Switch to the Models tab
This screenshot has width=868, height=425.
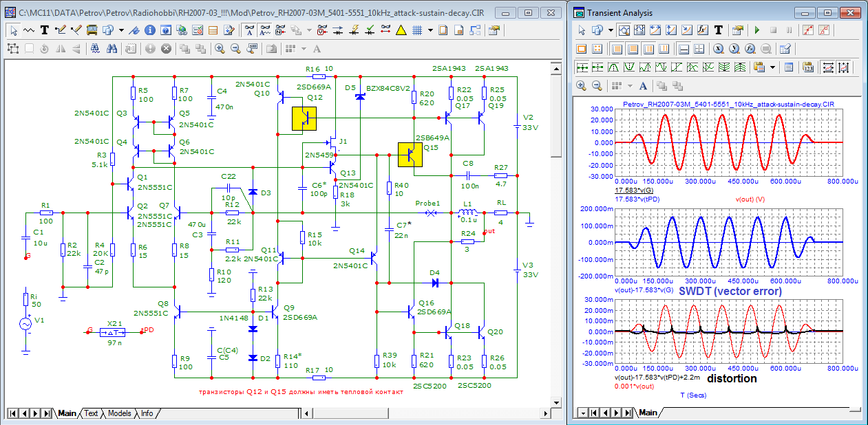coord(119,413)
